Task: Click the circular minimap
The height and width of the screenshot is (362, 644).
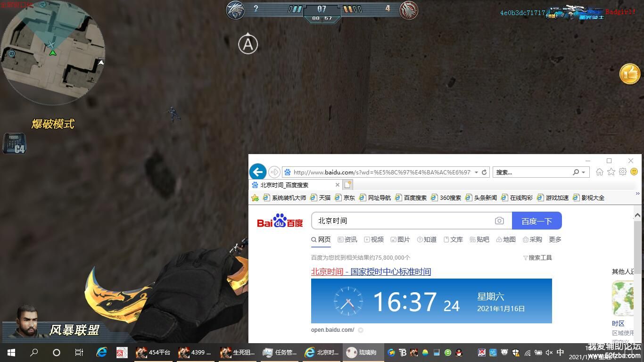Action: click(x=52, y=52)
